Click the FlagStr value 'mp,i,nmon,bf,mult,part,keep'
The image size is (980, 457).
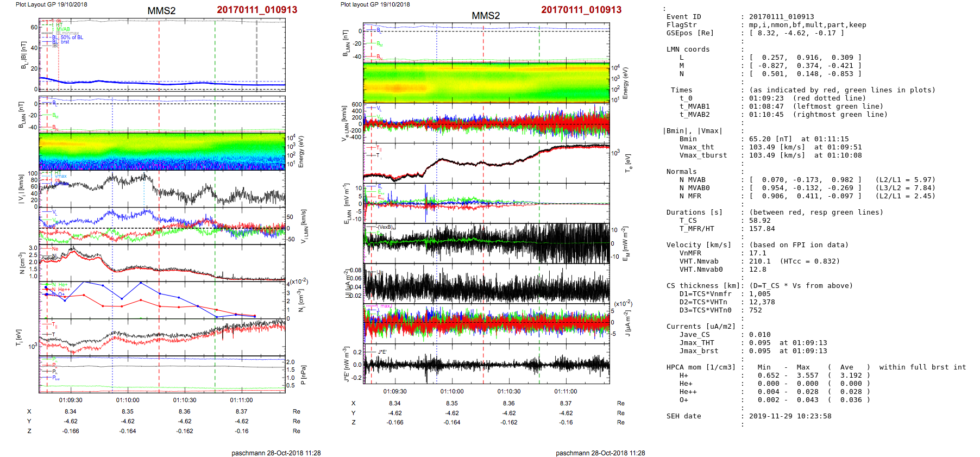808,25
